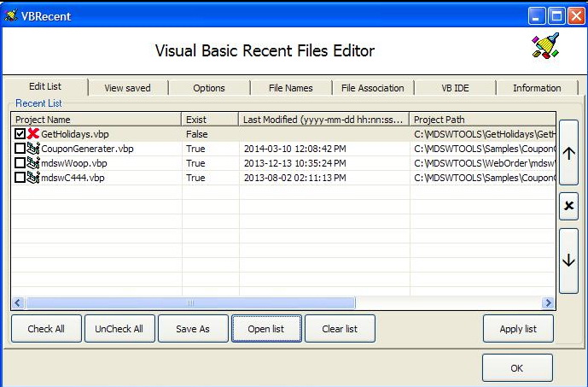The height and width of the screenshot is (387, 588).
Task: Check the mdswC444.vbp checkbox
Action: 20,177
